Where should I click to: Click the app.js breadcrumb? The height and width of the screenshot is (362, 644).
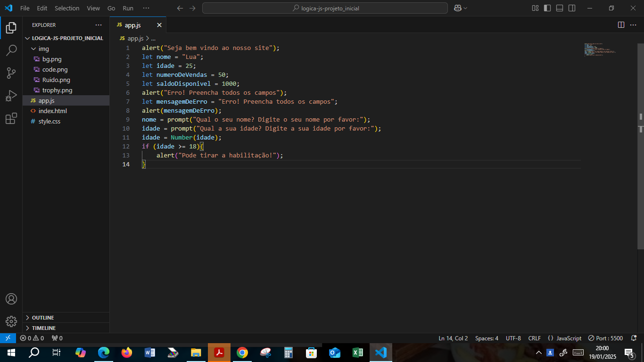point(132,38)
